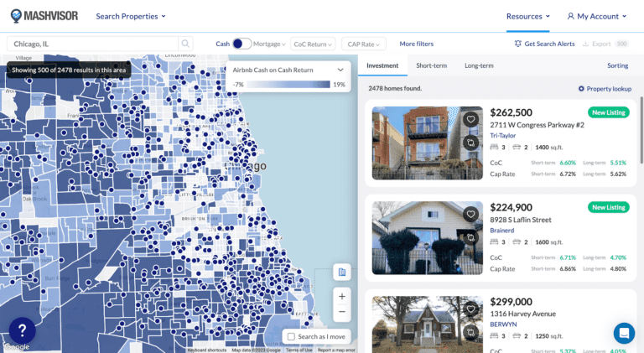
Task: Click heart icon on 8928 S Laflin Street
Action: click(x=471, y=214)
